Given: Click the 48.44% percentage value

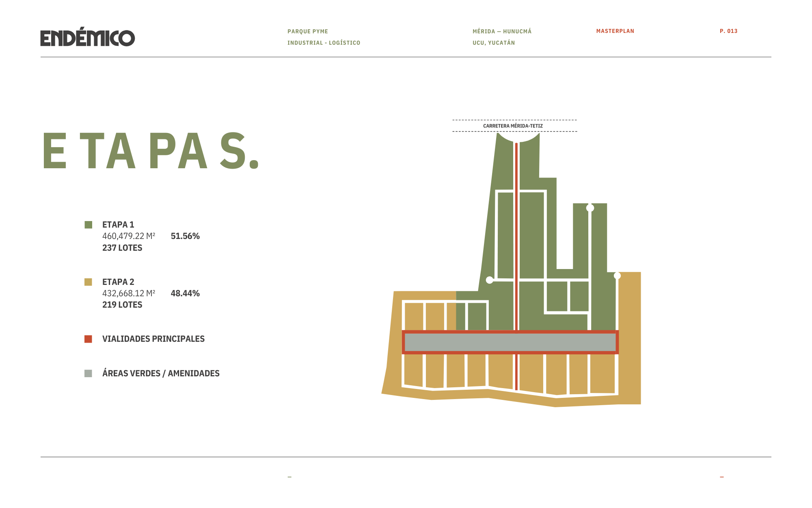Looking at the screenshot, I should pos(185,293).
